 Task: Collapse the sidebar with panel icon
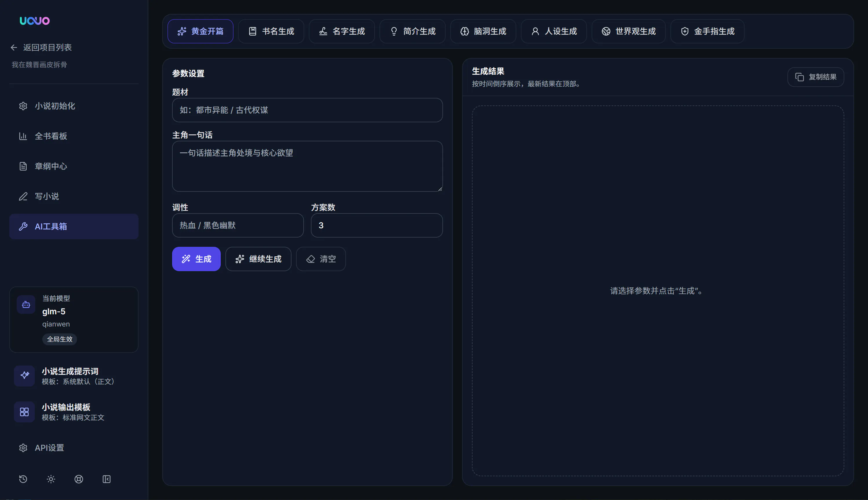point(106,479)
